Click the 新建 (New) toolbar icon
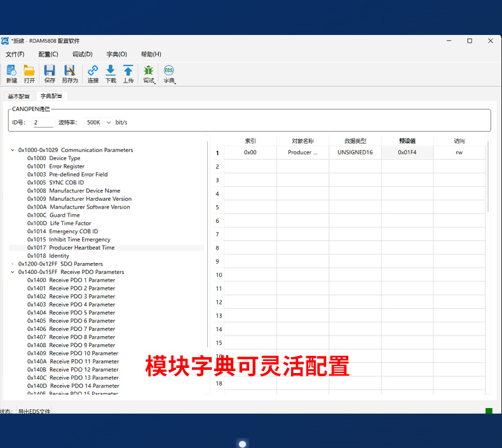502x448 pixels. [11, 73]
